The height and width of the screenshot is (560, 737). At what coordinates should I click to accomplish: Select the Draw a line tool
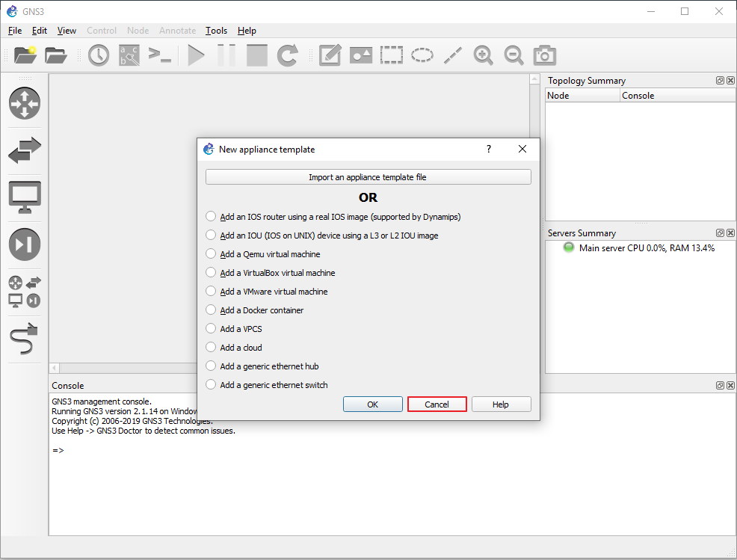[x=453, y=55]
